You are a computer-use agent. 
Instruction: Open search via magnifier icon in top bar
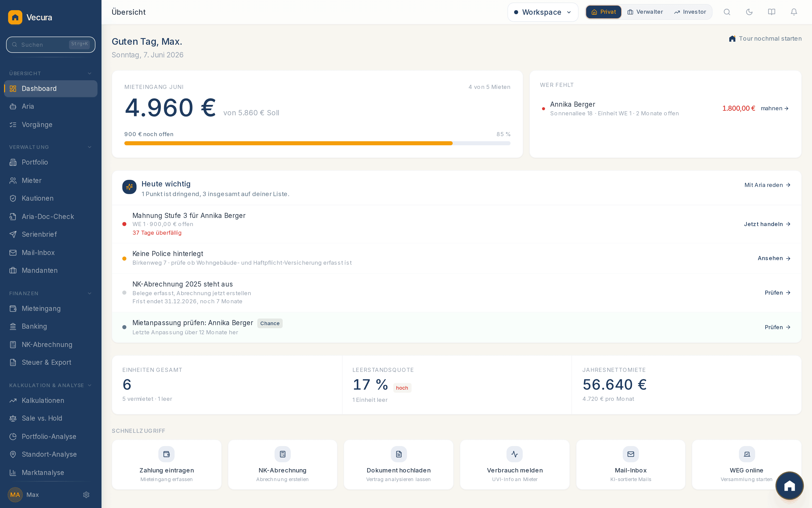[727, 12]
